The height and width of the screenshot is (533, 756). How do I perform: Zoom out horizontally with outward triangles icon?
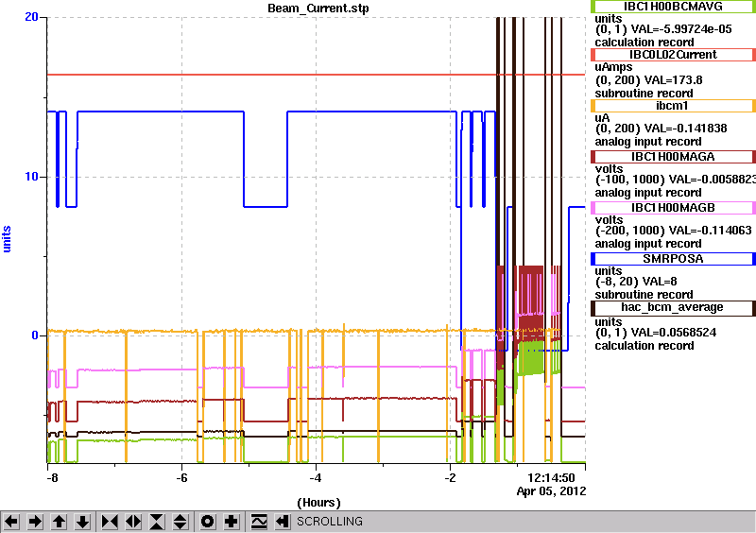tap(133, 522)
